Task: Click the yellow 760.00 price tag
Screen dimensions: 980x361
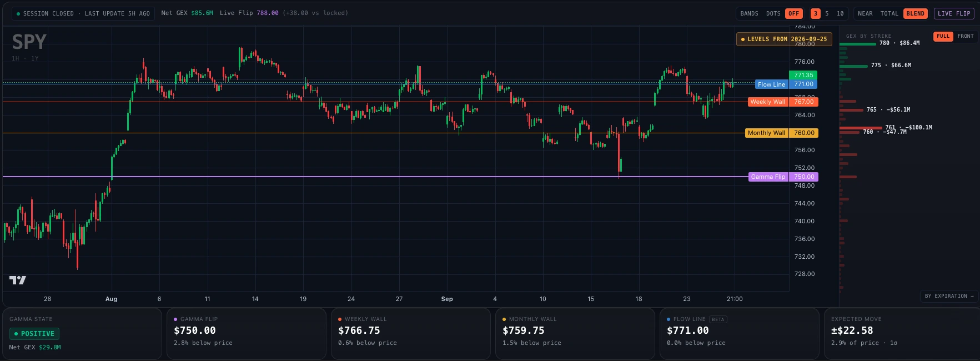Action: point(803,133)
